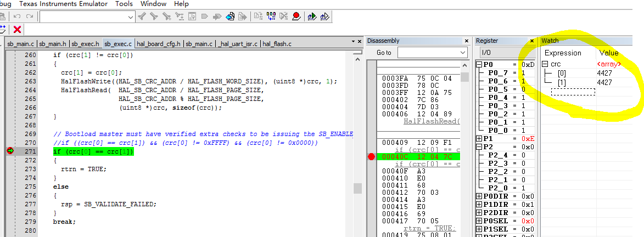The height and width of the screenshot is (237, 644).
Task: Select the P0_5 register bit row
Action: [507, 89]
